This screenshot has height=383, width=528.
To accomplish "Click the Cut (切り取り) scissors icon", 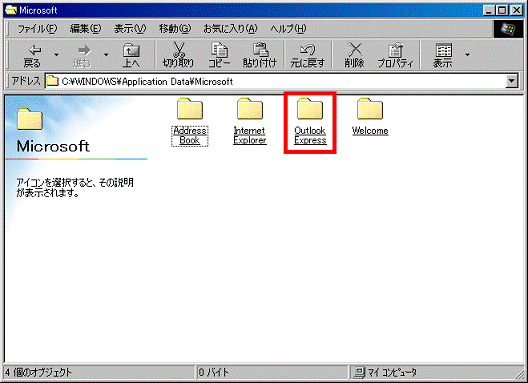I will [179, 50].
